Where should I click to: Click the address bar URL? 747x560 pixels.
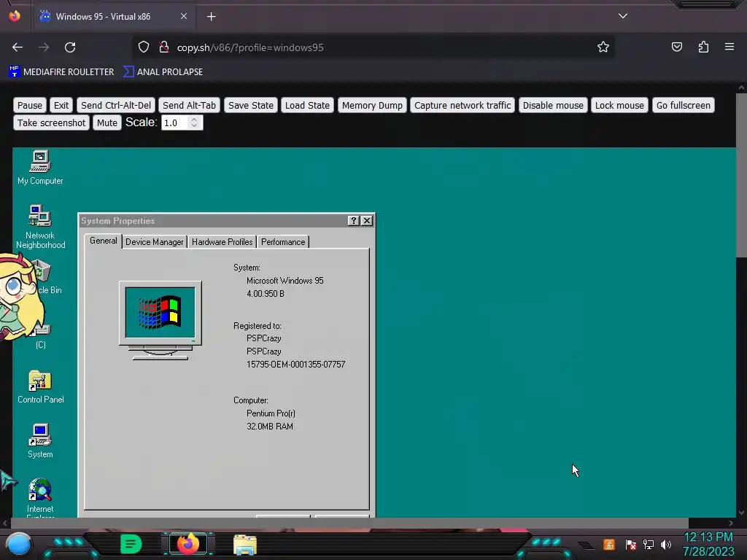click(x=250, y=47)
